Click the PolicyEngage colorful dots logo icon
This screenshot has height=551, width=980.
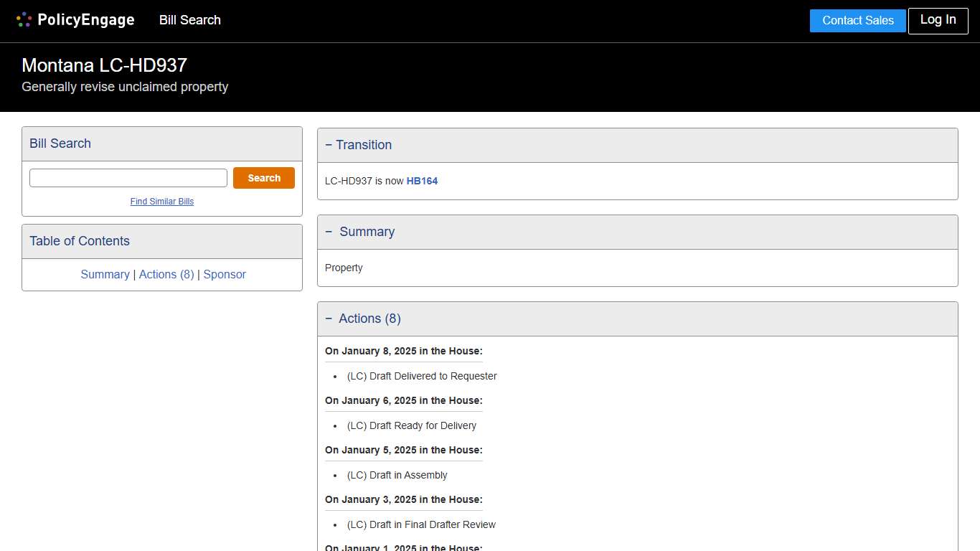point(24,20)
